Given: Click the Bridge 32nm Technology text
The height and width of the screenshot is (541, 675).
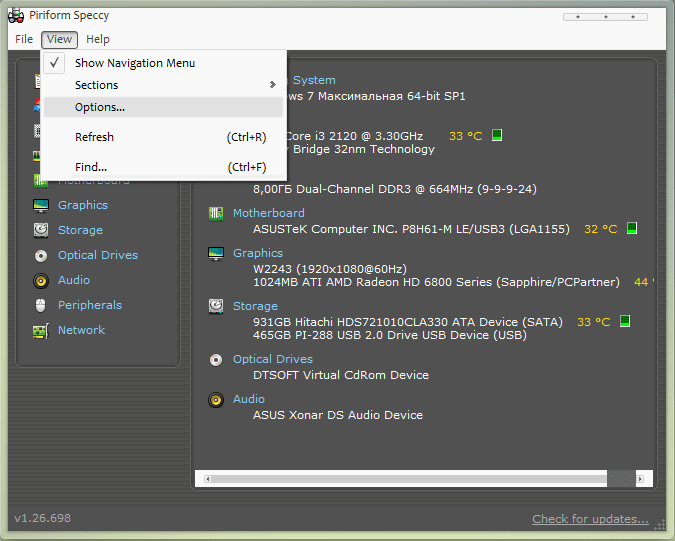Looking at the screenshot, I should (x=364, y=149).
